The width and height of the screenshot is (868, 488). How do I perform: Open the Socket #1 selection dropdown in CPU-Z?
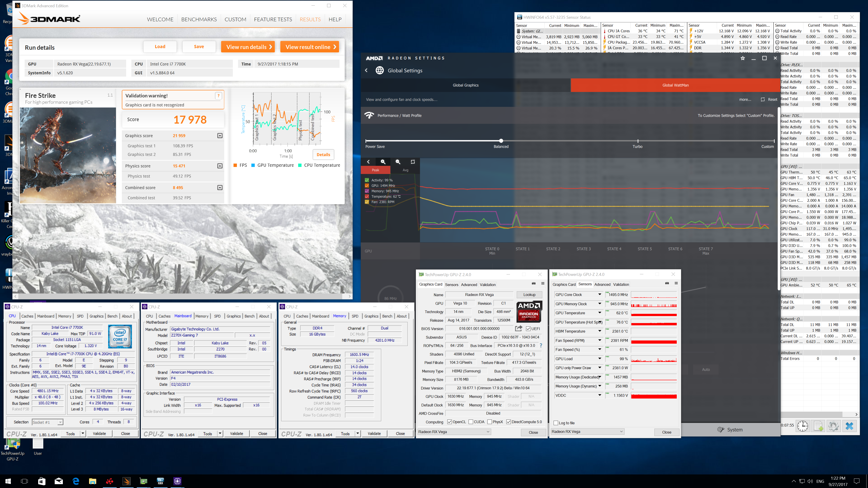47,422
